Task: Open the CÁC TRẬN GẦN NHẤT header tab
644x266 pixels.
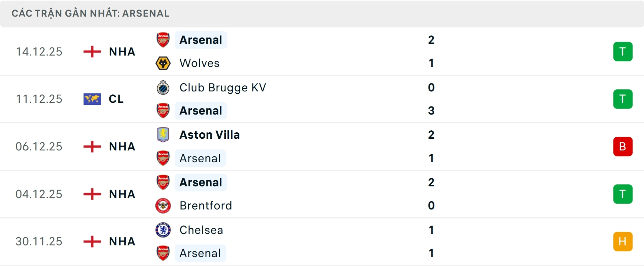Action: coord(91,13)
